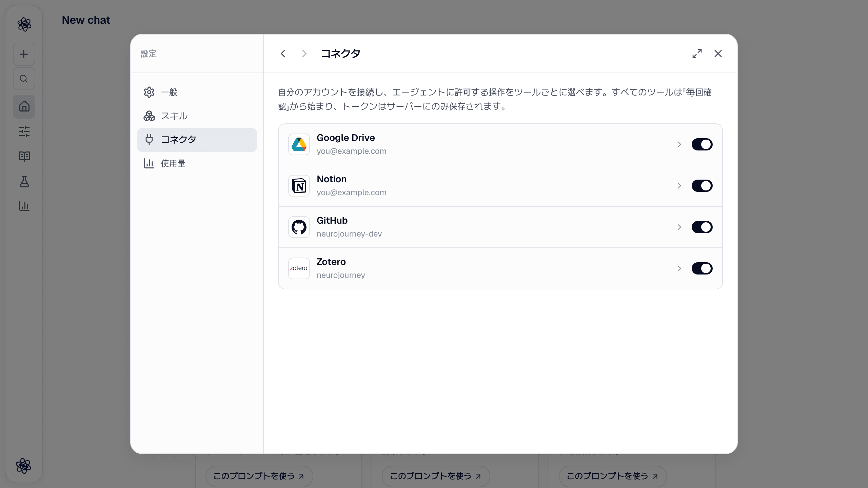
Task: Expand the settings dialog to full size
Action: tap(697, 54)
